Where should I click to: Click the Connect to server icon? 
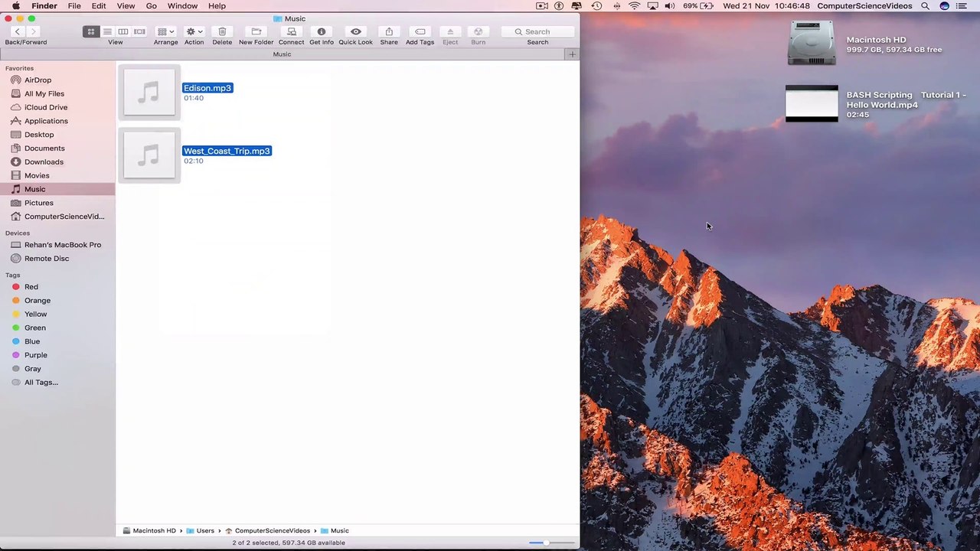pos(291,31)
